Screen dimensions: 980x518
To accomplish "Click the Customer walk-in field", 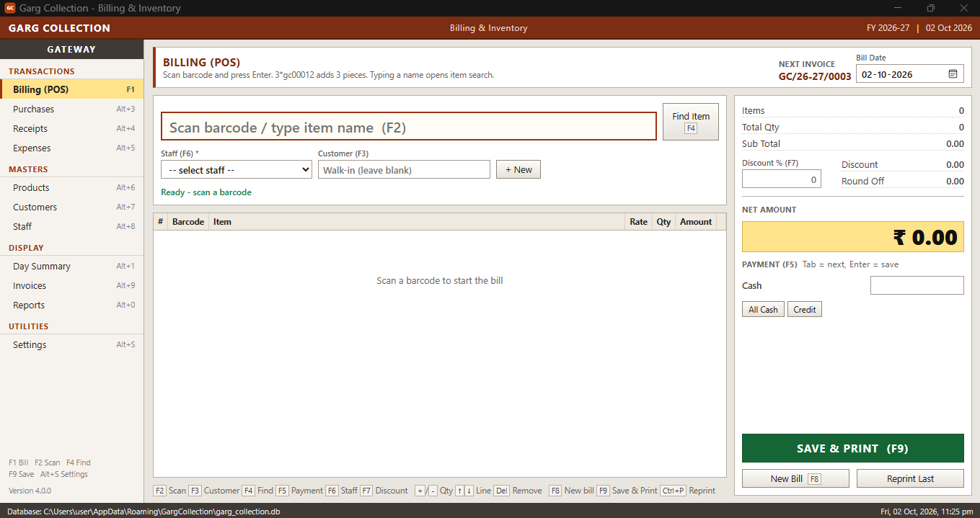I will pyautogui.click(x=404, y=169).
